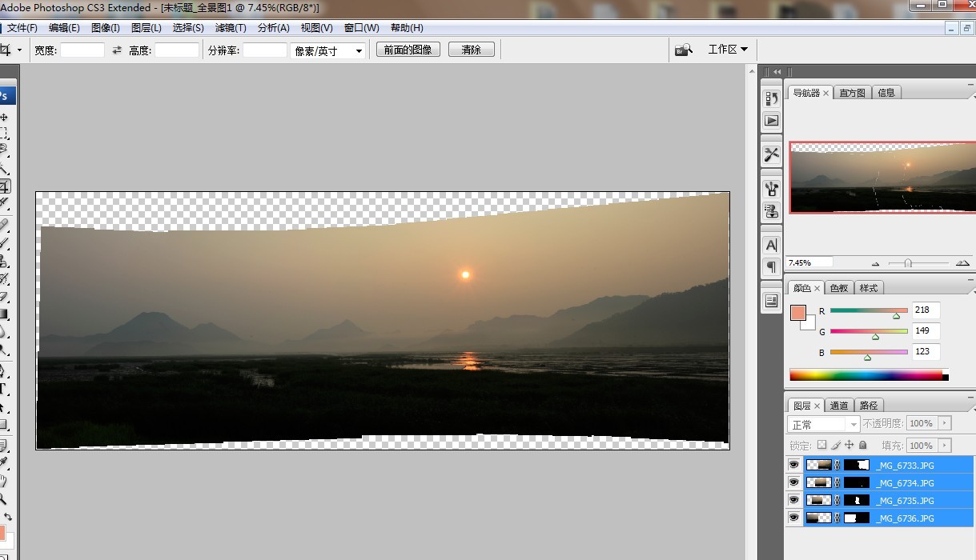Open the 文件(F) menu

coord(22,28)
